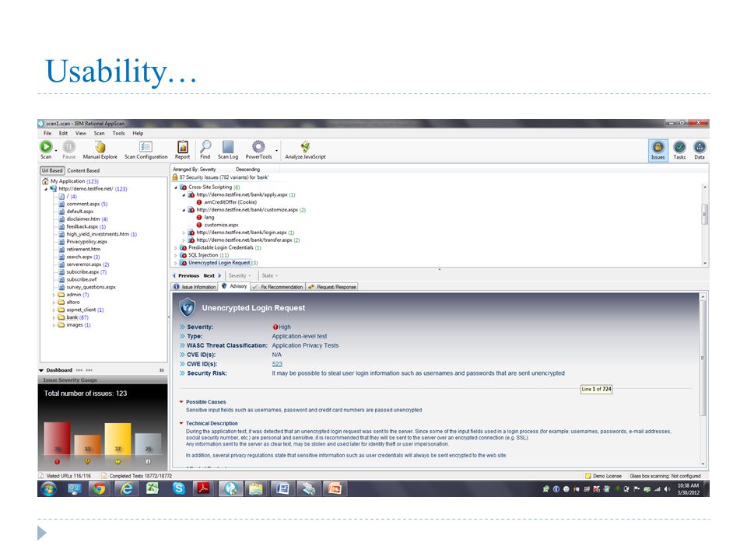Start the Scan with the green play icon

[x=46, y=147]
